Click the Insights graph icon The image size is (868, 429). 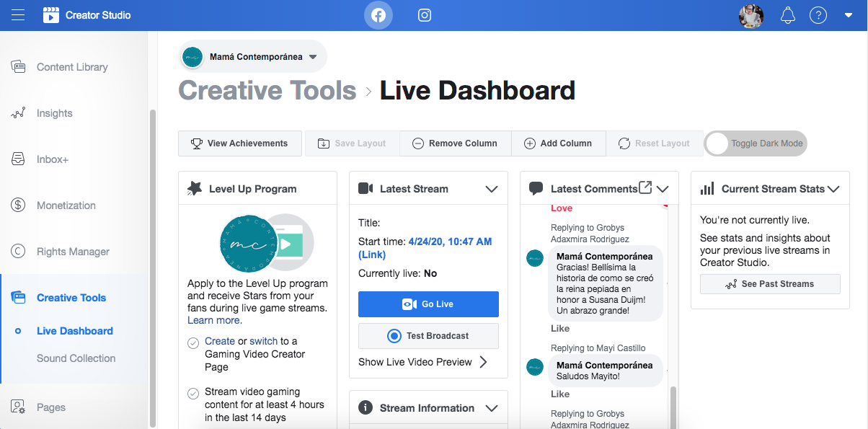[x=18, y=113]
